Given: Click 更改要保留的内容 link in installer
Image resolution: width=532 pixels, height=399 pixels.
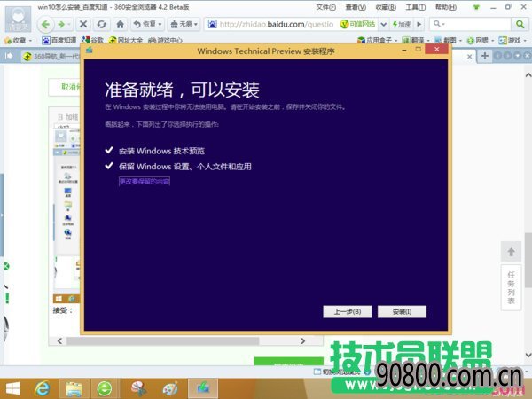Looking at the screenshot, I should point(145,182).
